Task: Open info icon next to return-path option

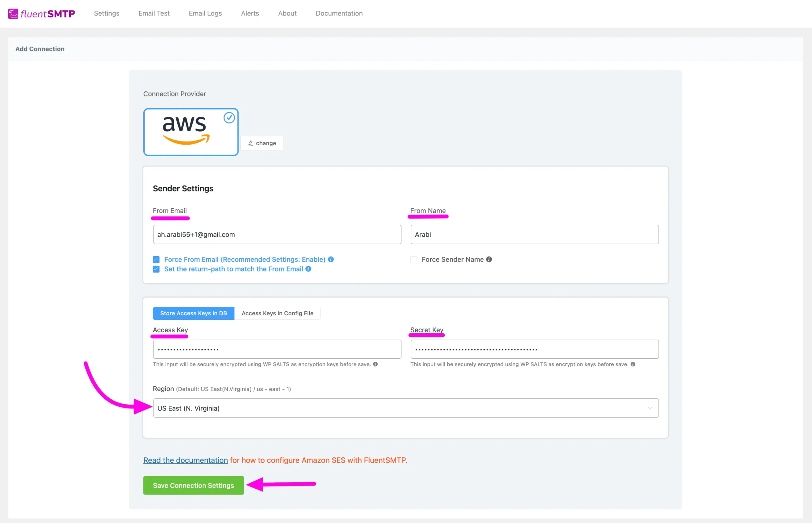Action: point(308,269)
